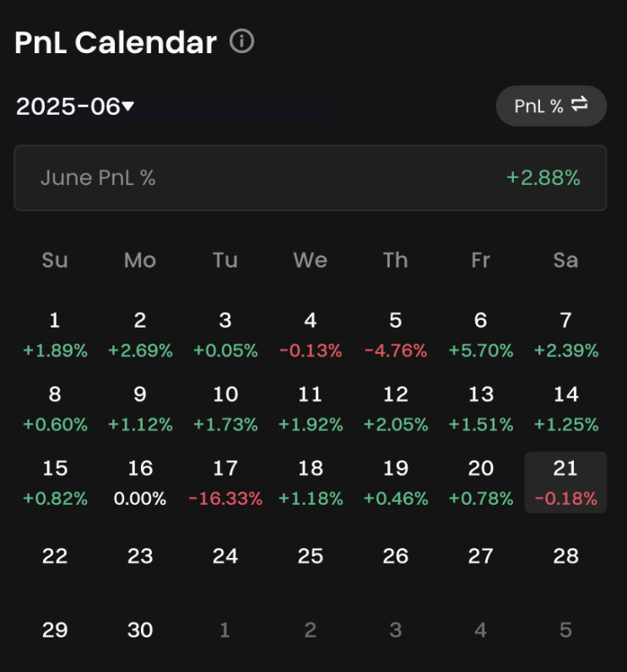The height and width of the screenshot is (672, 627).
Task: Click the info icon beside PnL Calendar
Action: (x=242, y=41)
